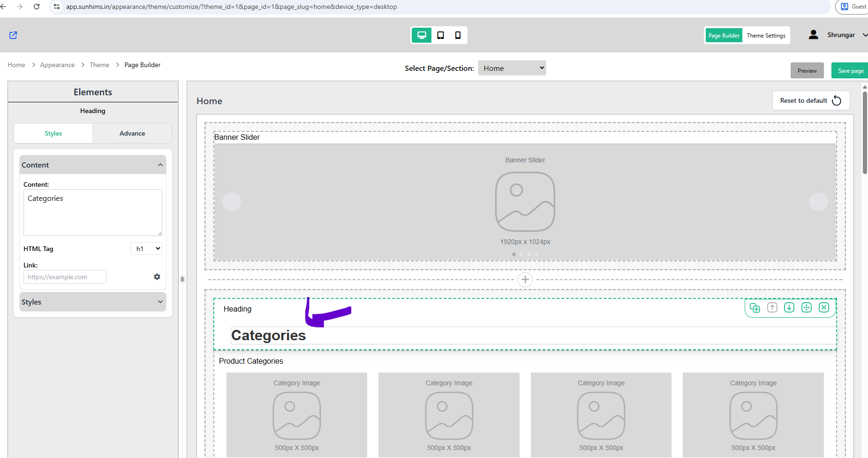Click the Save page button
868x458 pixels.
[850, 70]
